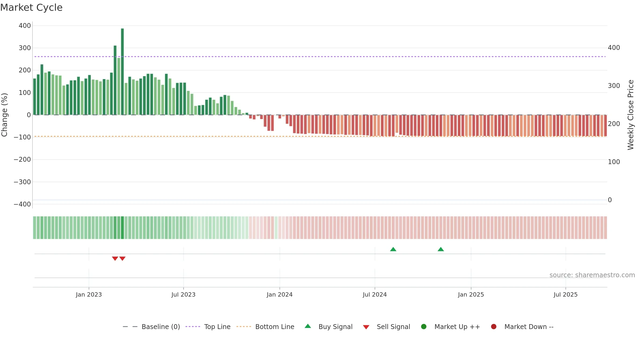Select the second red sell signal marker

click(122, 258)
